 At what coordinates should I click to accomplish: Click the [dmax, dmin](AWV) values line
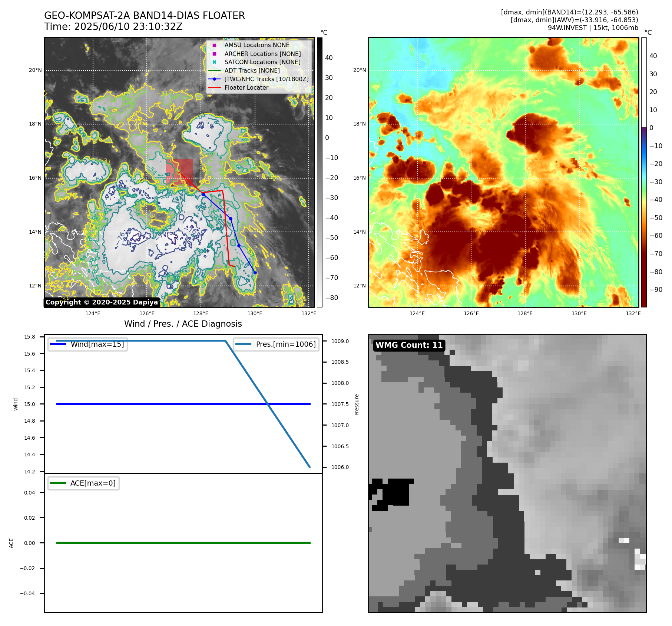(x=575, y=20)
